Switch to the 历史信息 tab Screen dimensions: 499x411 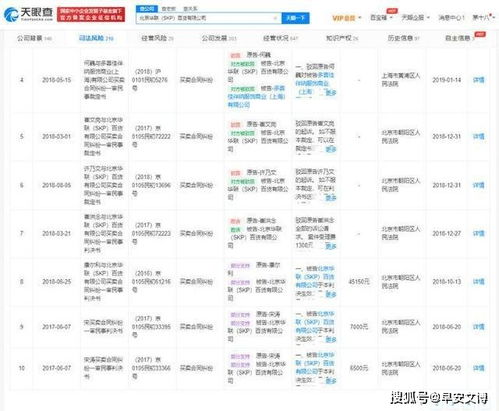[403, 38]
